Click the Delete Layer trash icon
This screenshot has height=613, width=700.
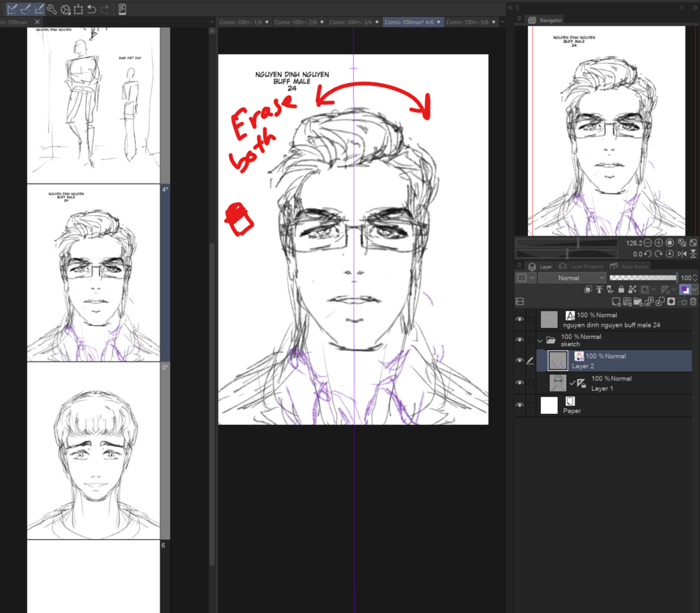click(693, 301)
